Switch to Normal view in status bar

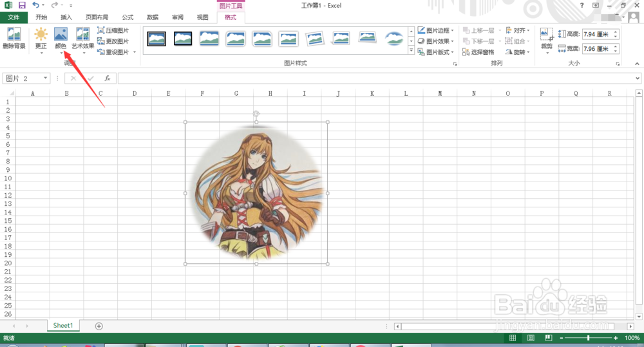513,337
